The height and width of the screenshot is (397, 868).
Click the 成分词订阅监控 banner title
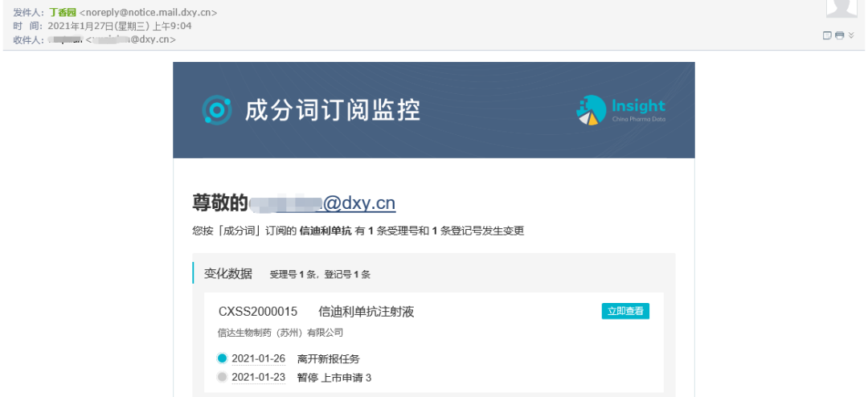pos(333,109)
